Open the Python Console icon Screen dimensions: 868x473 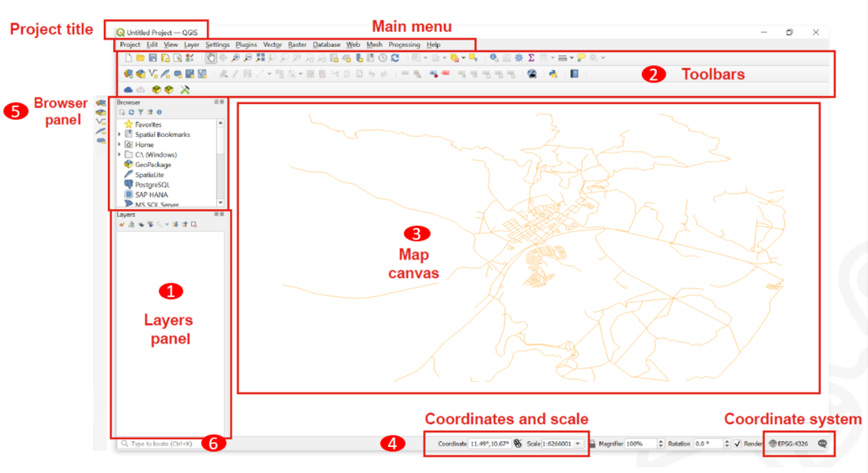[x=553, y=74]
